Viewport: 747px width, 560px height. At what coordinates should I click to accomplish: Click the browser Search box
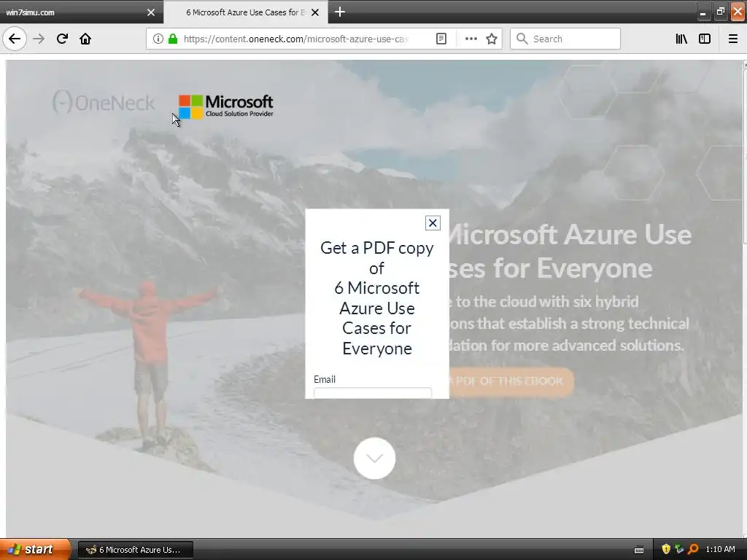point(565,39)
